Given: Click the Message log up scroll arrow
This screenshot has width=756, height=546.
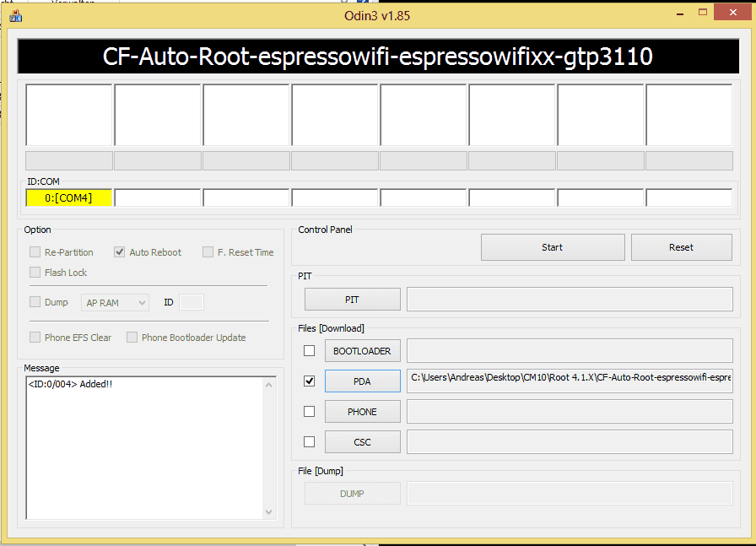Looking at the screenshot, I should 268,385.
